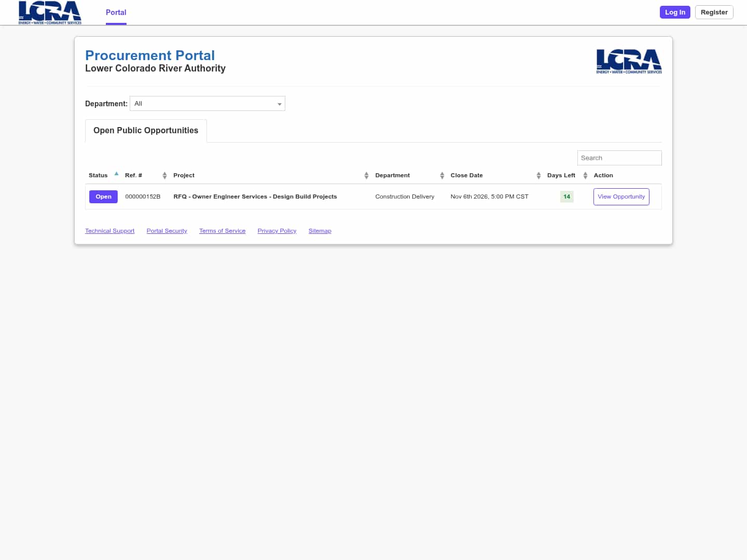Screen dimensions: 747x560
Task: Click the RFQ - Owner Engineer Services project title
Action: tap(255, 197)
